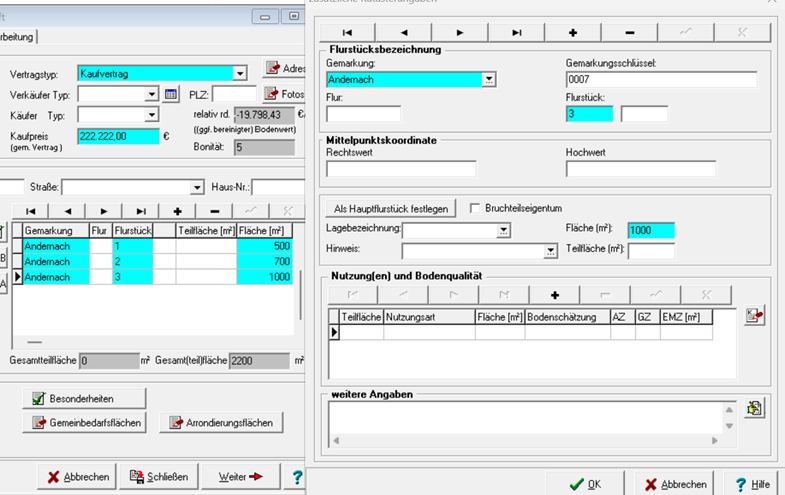Click Adresse button
The height and width of the screenshot is (495, 785).
point(285,69)
